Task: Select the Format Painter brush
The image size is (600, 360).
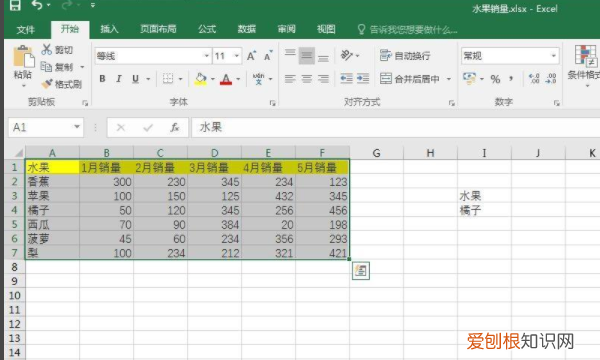Action: click(47, 83)
